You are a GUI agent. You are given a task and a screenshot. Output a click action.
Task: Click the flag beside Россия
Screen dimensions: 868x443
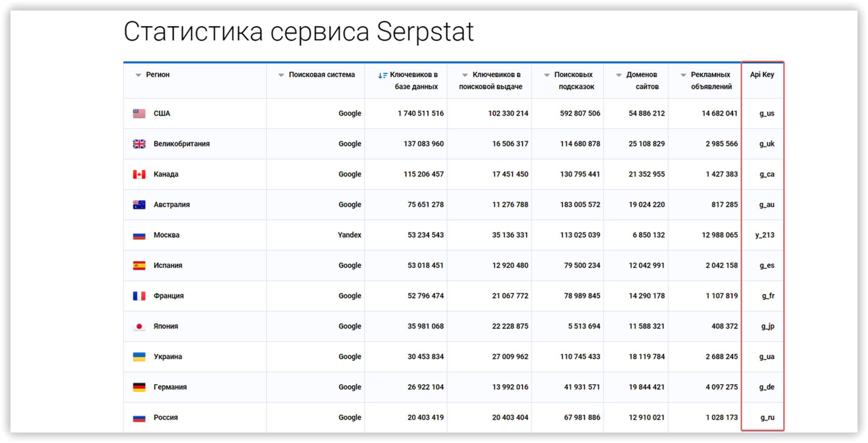pos(139,418)
